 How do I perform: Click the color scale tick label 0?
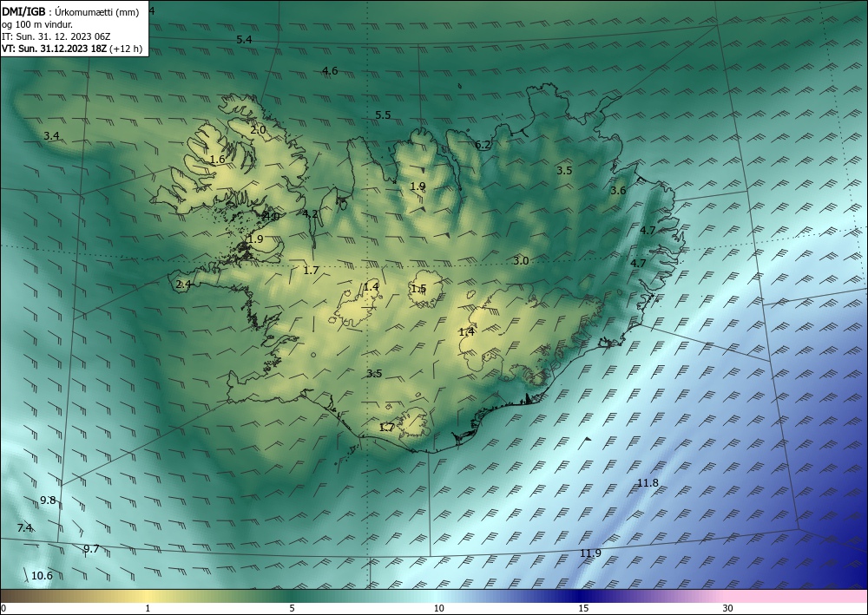click(x=3, y=608)
